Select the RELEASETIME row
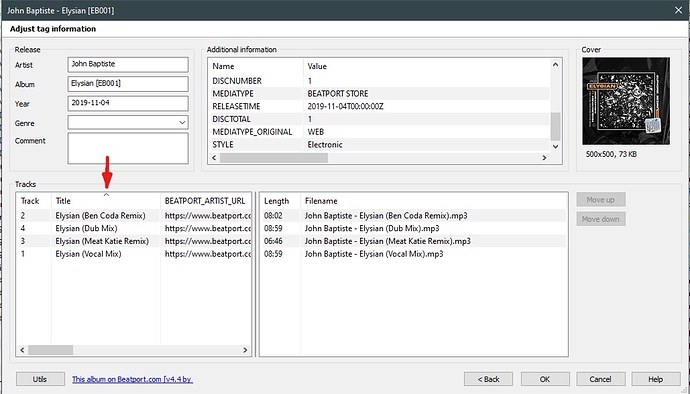The height and width of the screenshot is (394, 690). pyautogui.click(x=379, y=107)
